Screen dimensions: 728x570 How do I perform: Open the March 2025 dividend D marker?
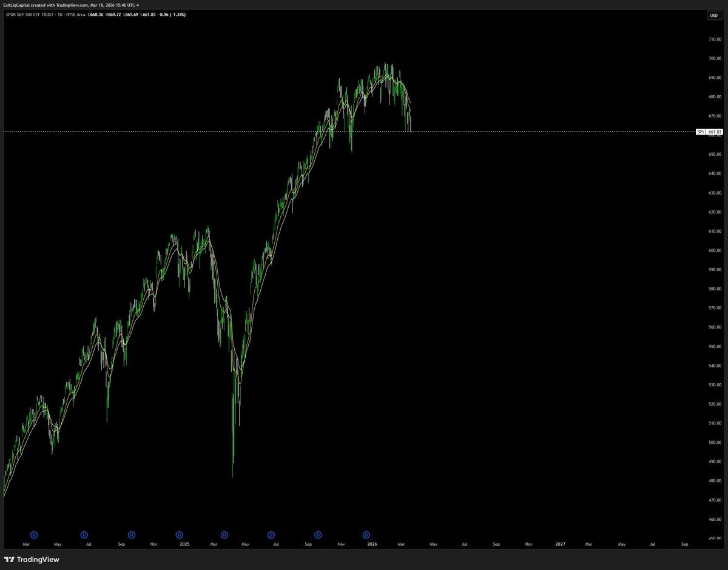[224, 535]
